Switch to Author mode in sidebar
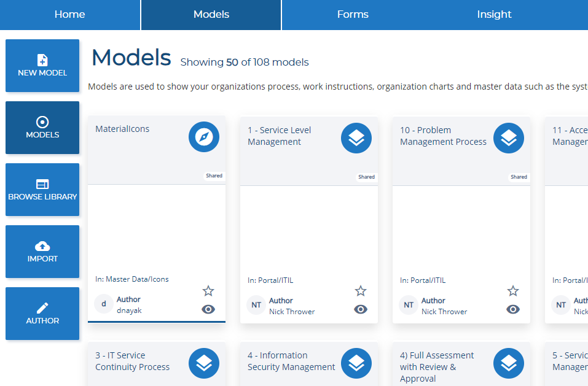The image size is (588, 386). 42,314
